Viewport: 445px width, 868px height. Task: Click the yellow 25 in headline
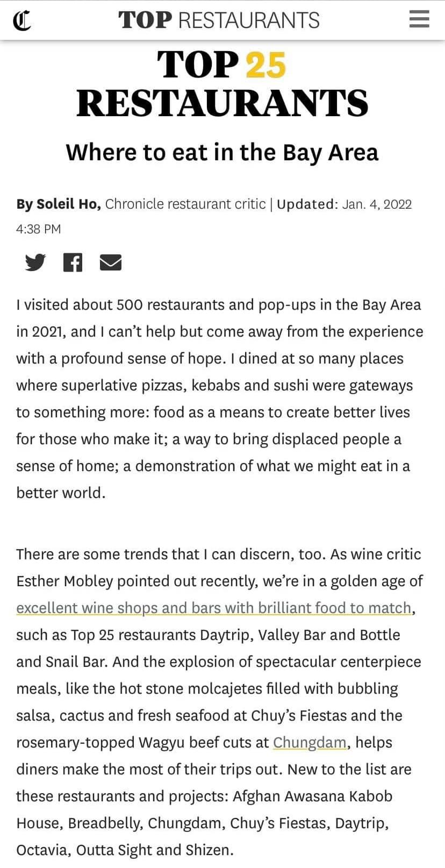tap(265, 65)
